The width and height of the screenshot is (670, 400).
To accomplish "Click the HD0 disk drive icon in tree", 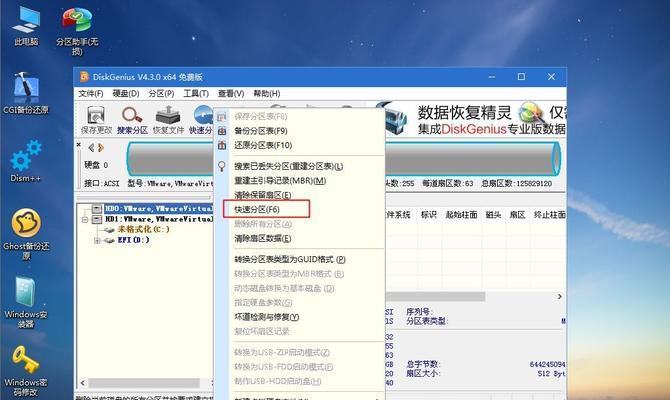I will 97,209.
